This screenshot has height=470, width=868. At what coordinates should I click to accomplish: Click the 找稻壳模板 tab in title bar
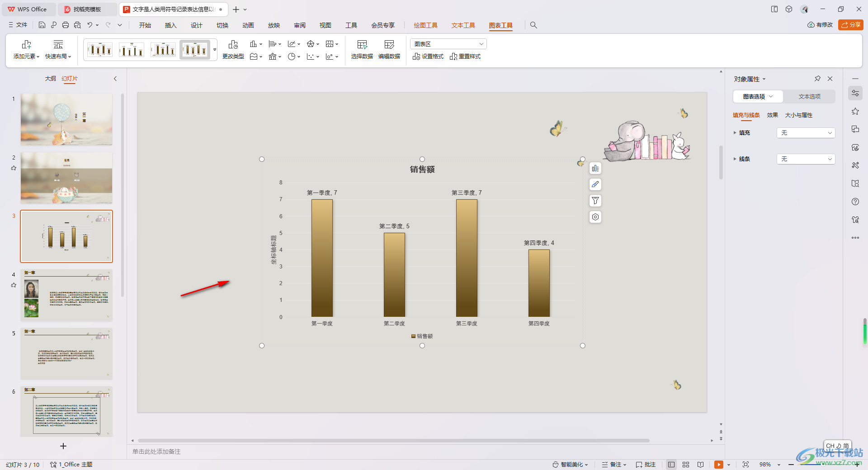[x=87, y=9]
